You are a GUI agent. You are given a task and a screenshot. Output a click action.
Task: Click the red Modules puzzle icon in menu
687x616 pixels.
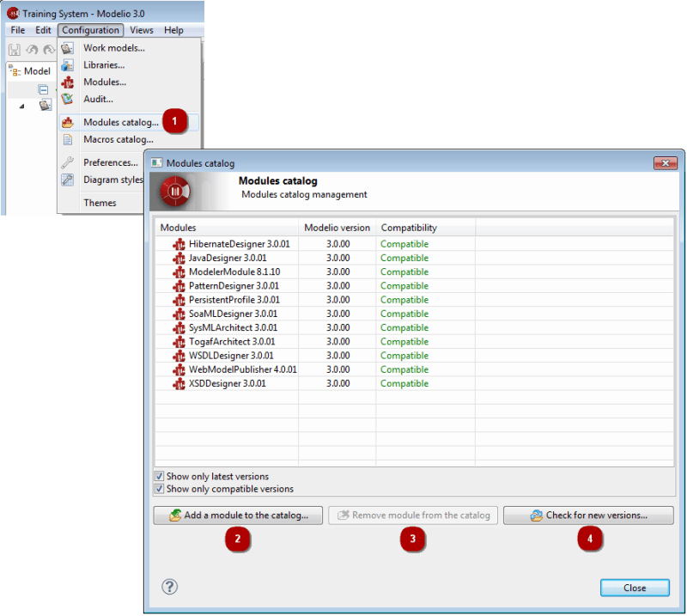coord(68,82)
